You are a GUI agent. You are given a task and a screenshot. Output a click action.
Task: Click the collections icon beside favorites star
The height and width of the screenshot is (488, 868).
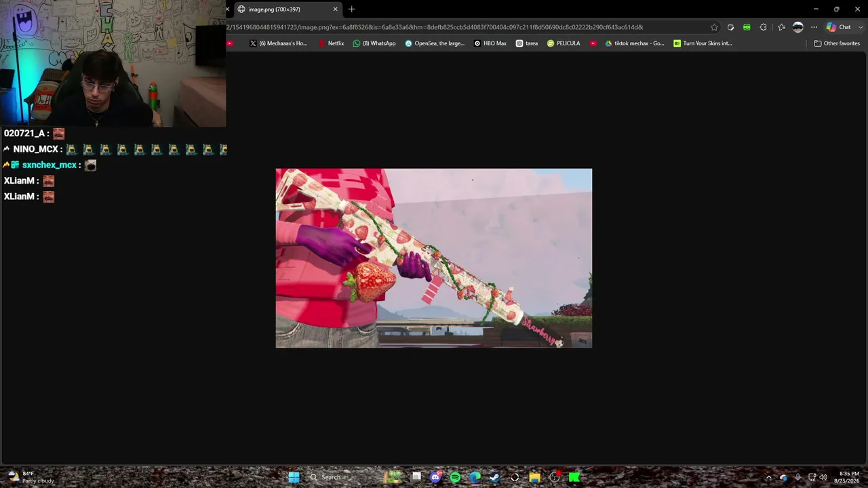(x=730, y=27)
